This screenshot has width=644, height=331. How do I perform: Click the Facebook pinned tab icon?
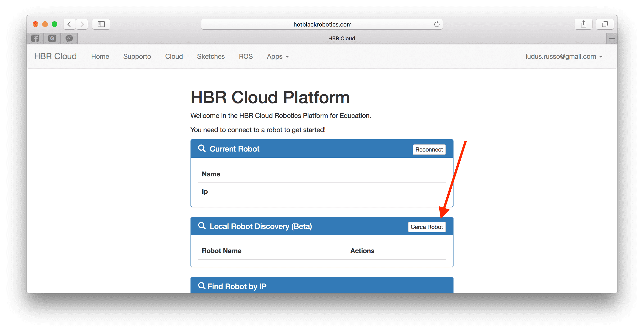(35, 38)
